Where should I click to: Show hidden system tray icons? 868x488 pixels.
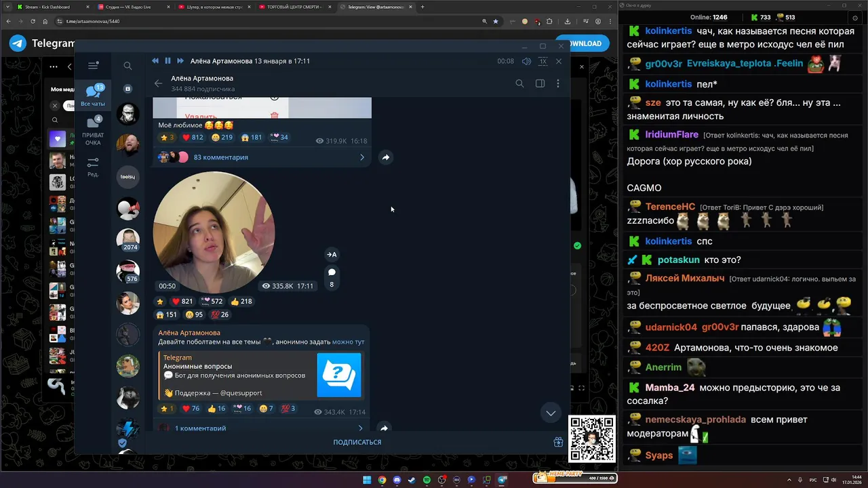coord(789,480)
